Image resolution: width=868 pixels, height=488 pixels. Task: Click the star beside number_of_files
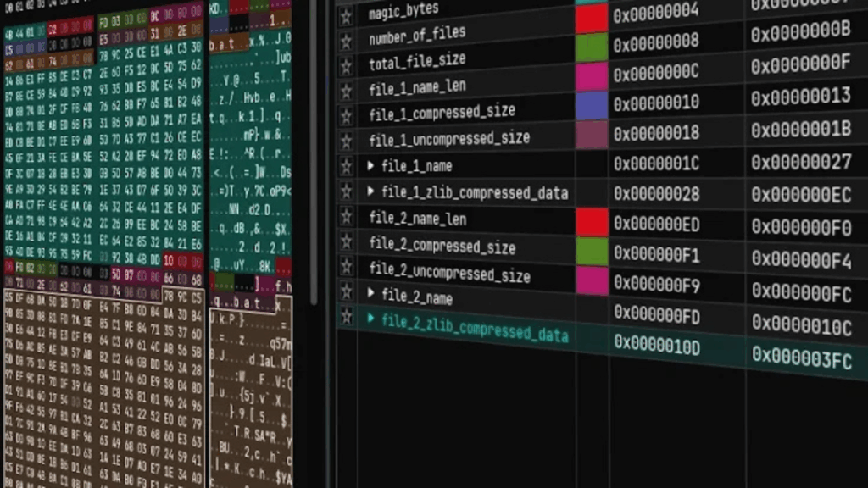(346, 42)
